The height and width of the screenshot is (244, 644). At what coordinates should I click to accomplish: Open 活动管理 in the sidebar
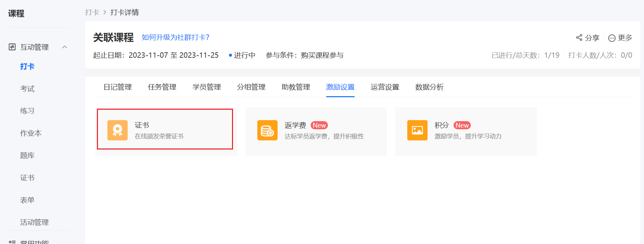(x=34, y=222)
